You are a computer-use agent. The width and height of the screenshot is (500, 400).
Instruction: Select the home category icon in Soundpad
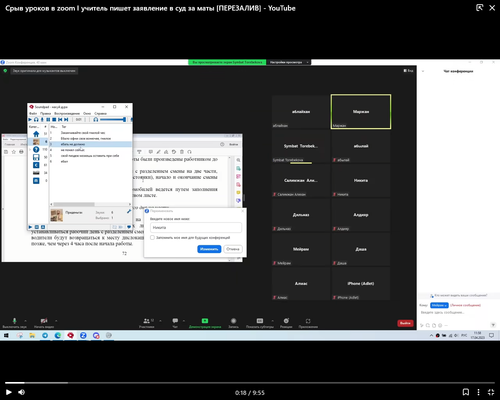point(36,134)
